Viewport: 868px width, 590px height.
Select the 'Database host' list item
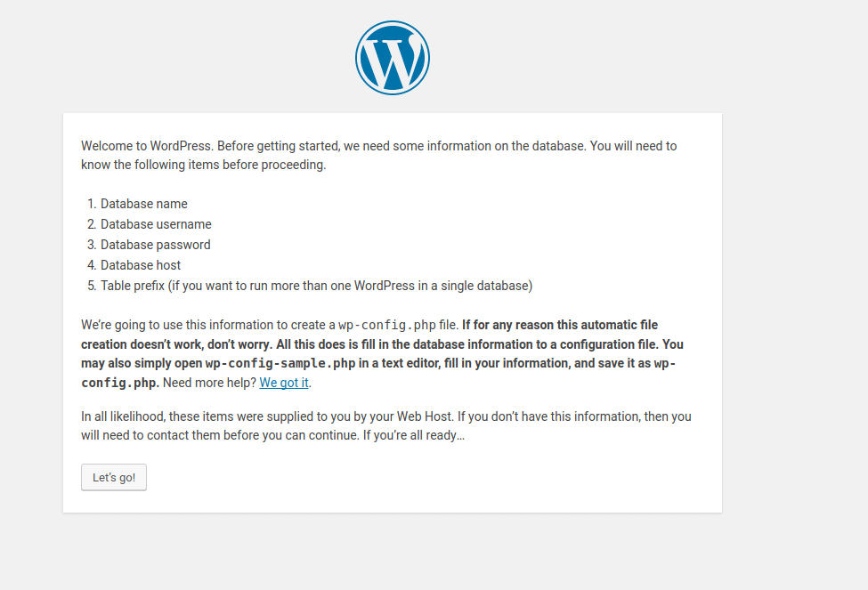point(140,264)
